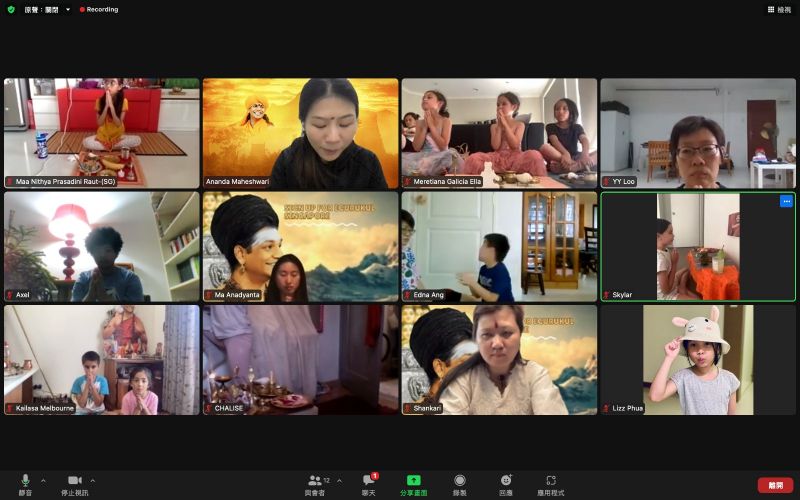The width and height of the screenshot is (800, 500).
Task: Select YY Loo's video tile
Action: pyautogui.click(x=698, y=133)
